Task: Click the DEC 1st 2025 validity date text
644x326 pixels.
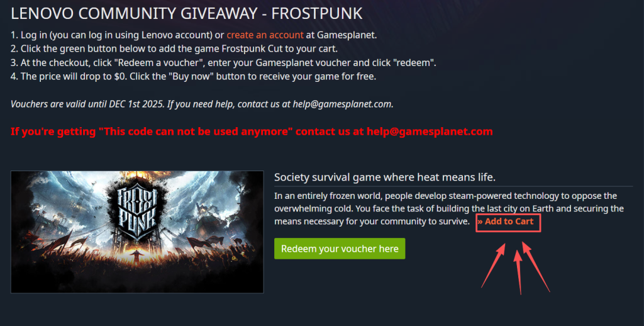Action: coord(136,104)
